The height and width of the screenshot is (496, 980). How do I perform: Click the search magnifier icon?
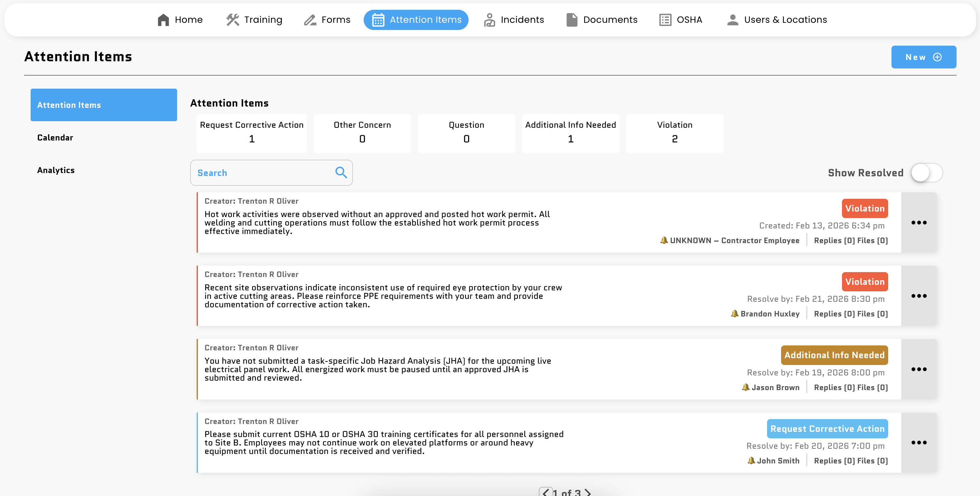pyautogui.click(x=341, y=172)
